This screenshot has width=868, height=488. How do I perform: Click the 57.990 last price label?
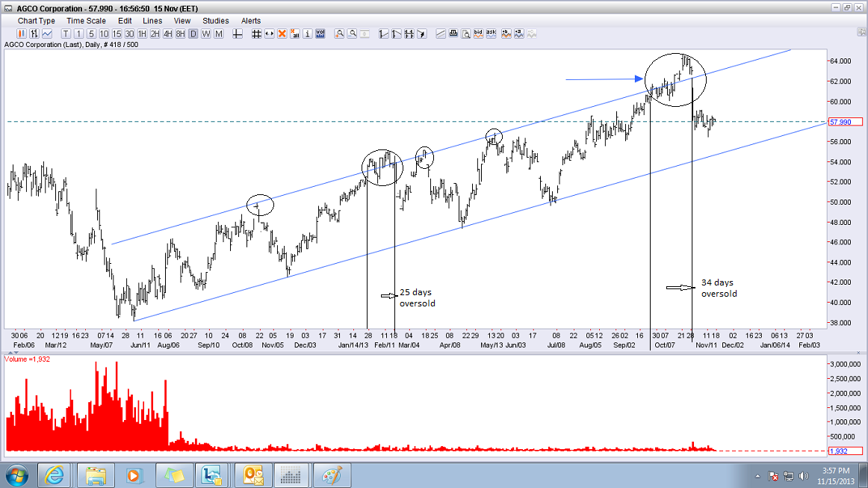846,122
